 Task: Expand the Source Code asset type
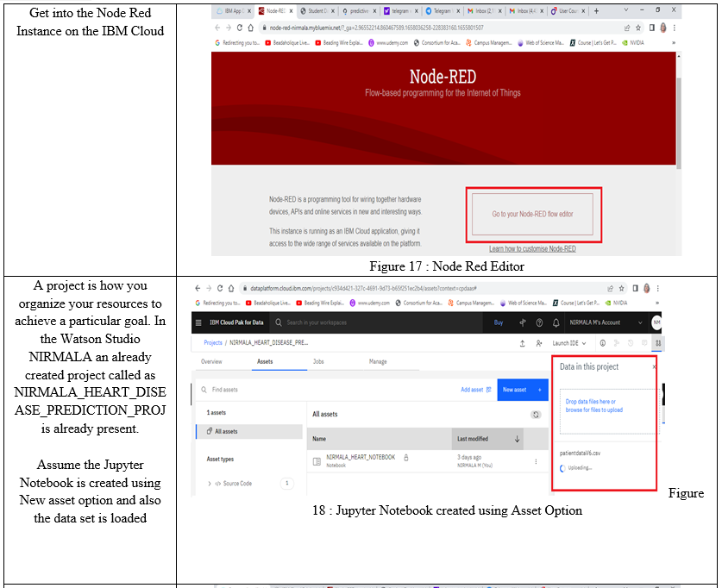pyautogui.click(x=209, y=484)
